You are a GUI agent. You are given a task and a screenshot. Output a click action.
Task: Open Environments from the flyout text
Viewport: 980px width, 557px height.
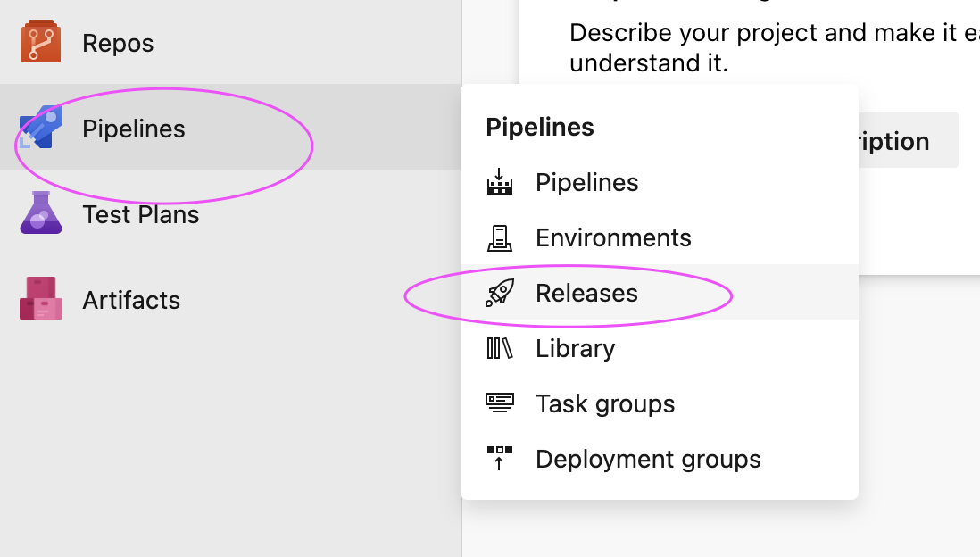tap(613, 238)
